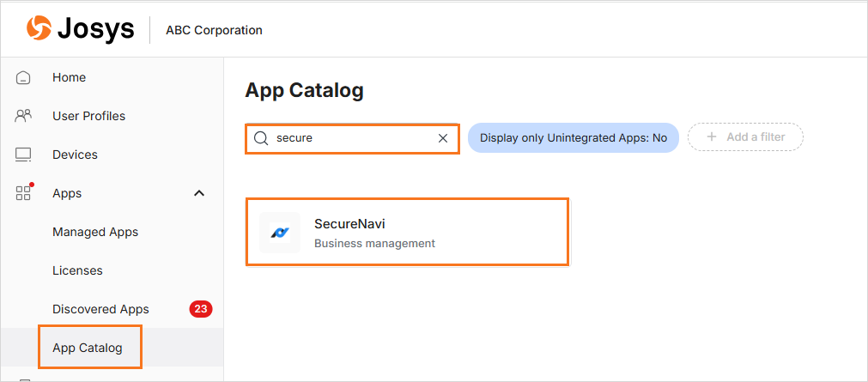This screenshot has height=382, width=868.
Task: Open the Managed Apps menu item
Action: pyautogui.click(x=95, y=232)
